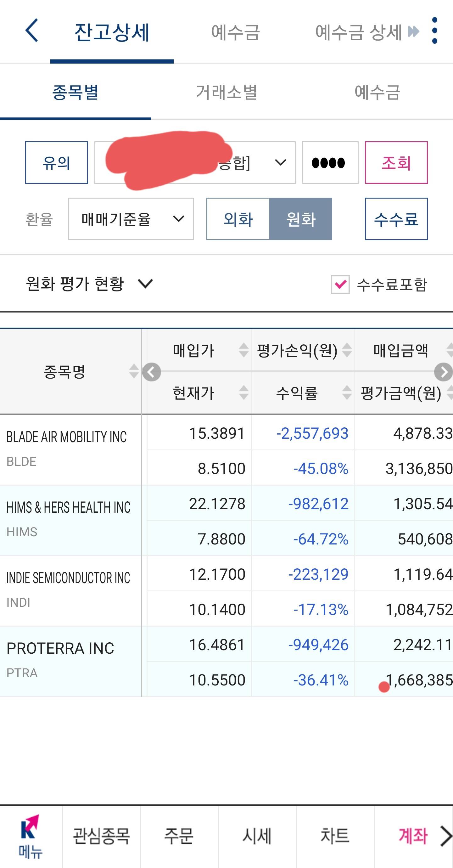Open the 매매기준율 exchange rate dropdown
Viewport: 453px width, 868px height.
click(131, 219)
